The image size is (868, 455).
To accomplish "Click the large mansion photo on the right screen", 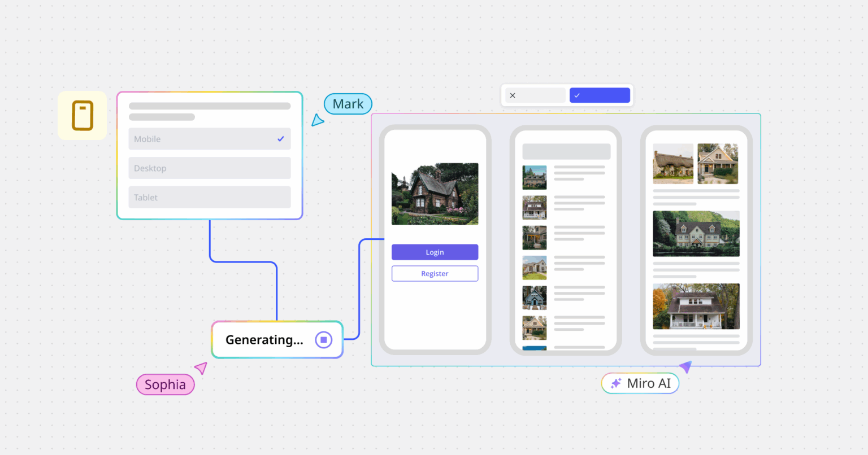I will coord(696,233).
